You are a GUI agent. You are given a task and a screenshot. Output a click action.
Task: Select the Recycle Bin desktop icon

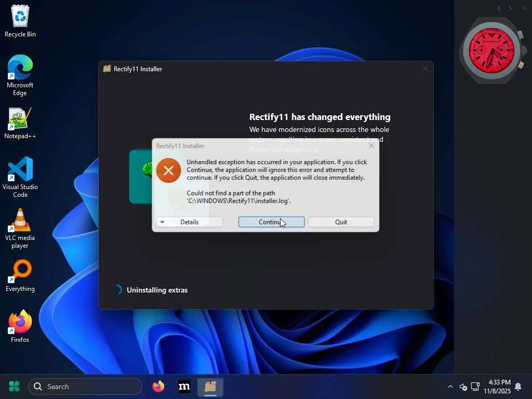pyautogui.click(x=20, y=21)
